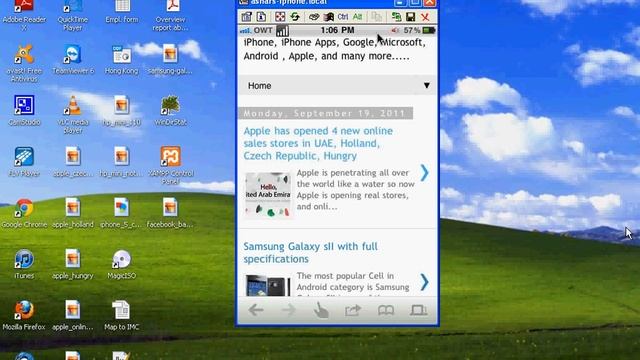Select apple_czec... file on desktop
640x360 pixels.
pyautogui.click(x=73, y=162)
